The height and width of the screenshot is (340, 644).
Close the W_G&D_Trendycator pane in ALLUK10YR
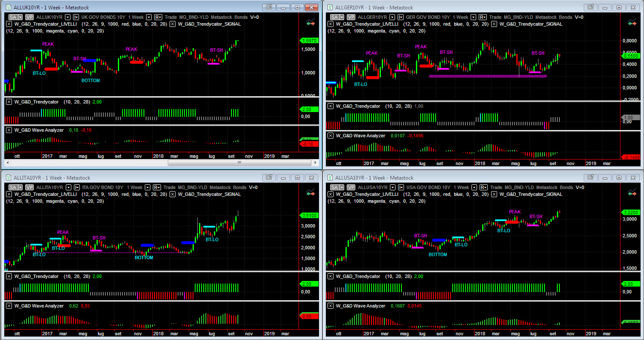pos(9,102)
